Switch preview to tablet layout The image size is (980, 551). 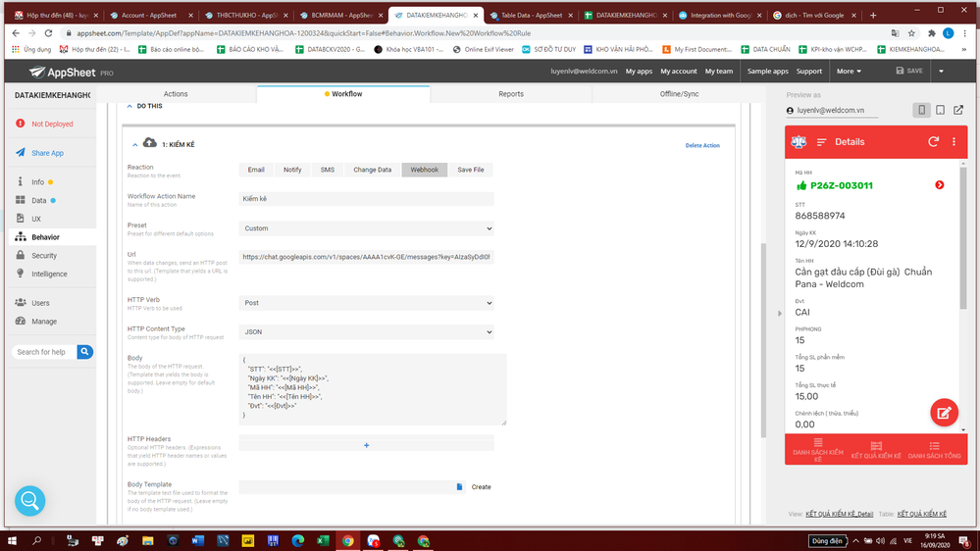click(x=940, y=110)
